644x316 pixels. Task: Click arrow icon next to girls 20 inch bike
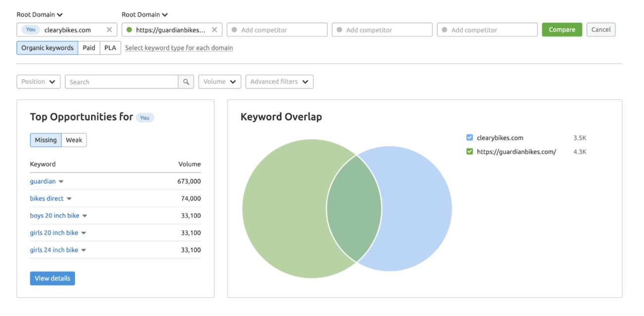pos(84,233)
